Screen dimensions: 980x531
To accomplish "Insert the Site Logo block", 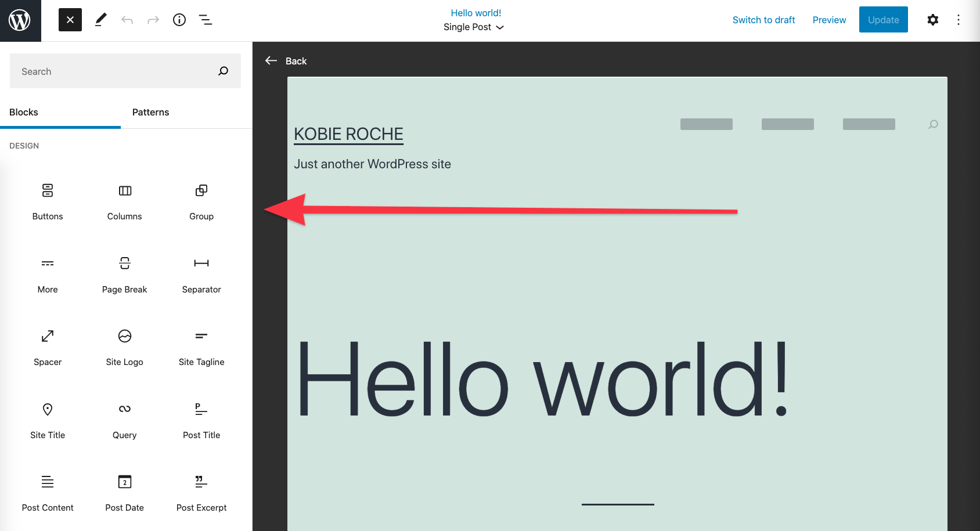I will click(x=124, y=348).
